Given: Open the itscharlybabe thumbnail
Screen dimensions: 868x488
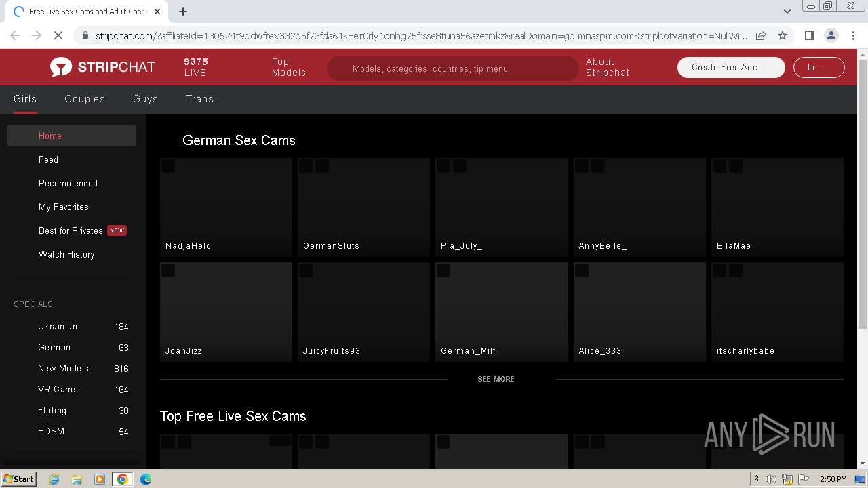Looking at the screenshot, I should tap(777, 312).
